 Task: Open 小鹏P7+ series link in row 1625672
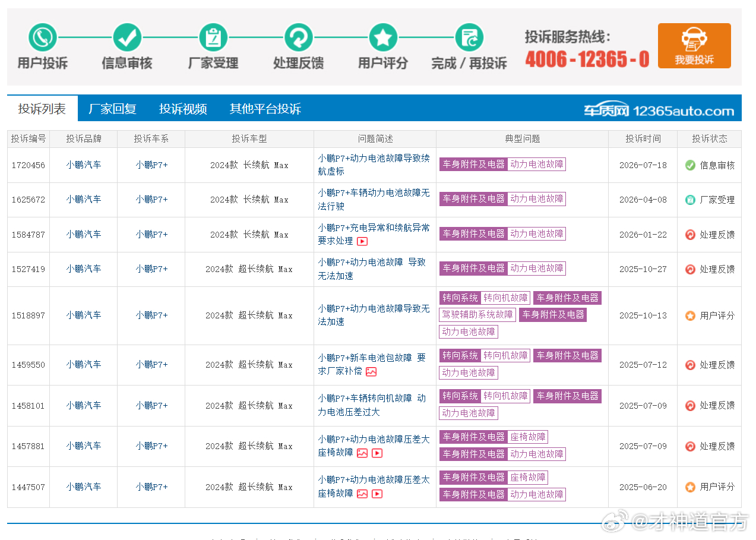point(151,200)
